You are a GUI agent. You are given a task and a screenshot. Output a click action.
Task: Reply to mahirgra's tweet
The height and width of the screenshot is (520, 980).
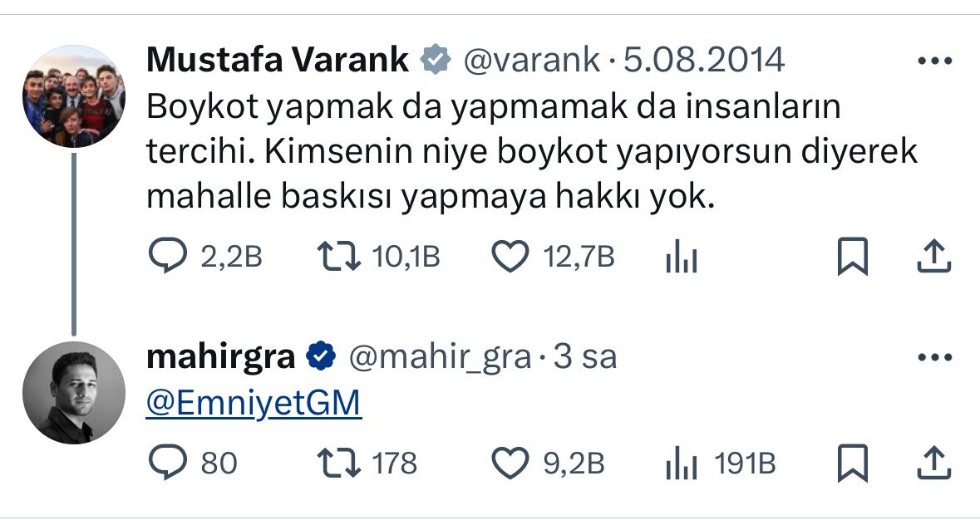click(169, 464)
